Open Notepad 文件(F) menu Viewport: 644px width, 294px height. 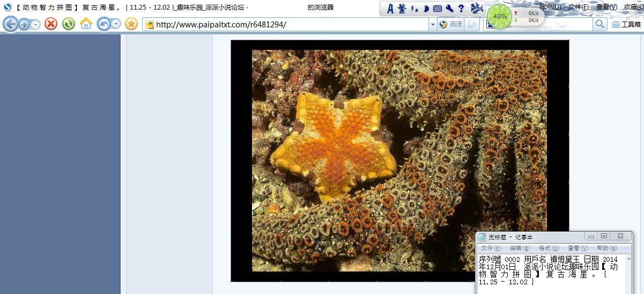(491, 248)
